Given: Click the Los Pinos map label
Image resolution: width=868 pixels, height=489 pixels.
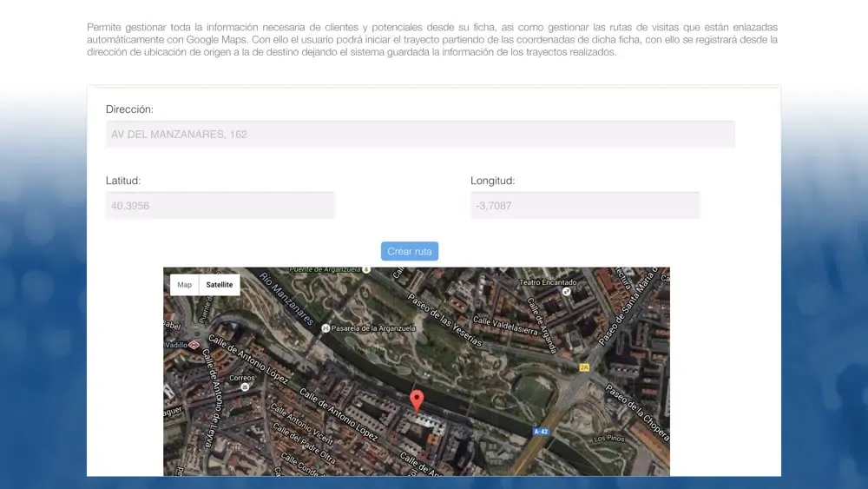Looking at the screenshot, I should 609,439.
